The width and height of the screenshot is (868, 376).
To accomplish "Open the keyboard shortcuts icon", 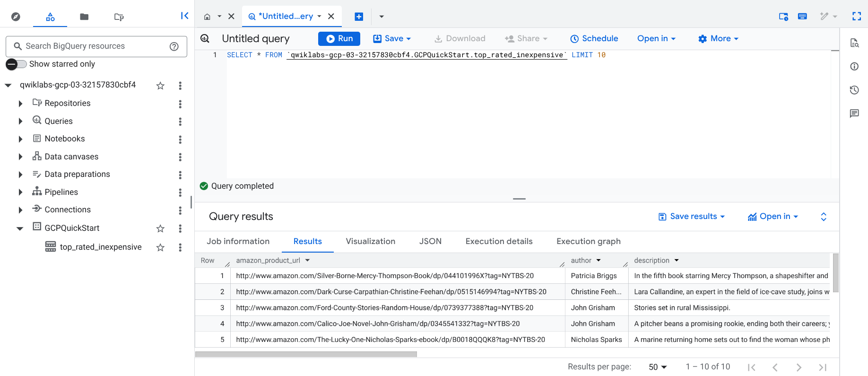I will pos(802,16).
